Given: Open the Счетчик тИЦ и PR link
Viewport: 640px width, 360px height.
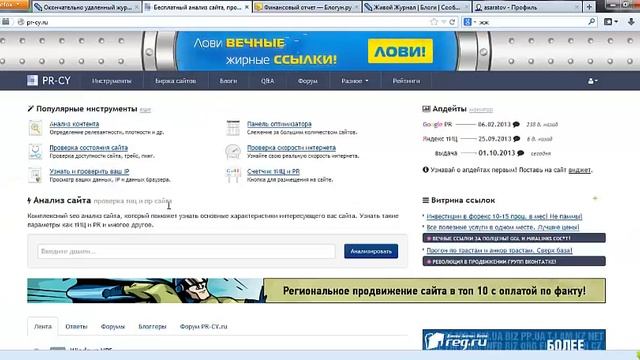Looking at the screenshot, I should tap(273, 171).
